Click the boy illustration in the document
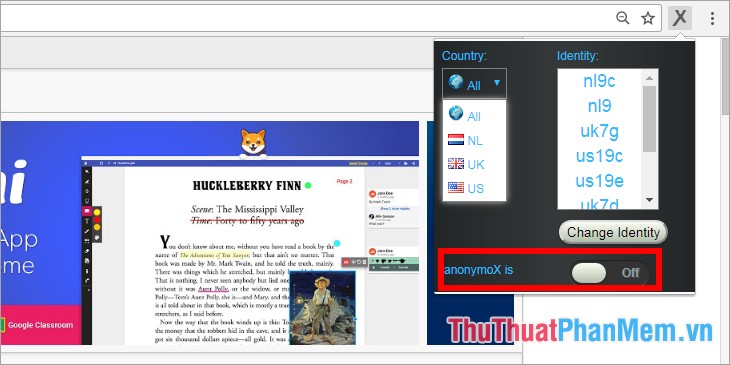 click(x=322, y=308)
